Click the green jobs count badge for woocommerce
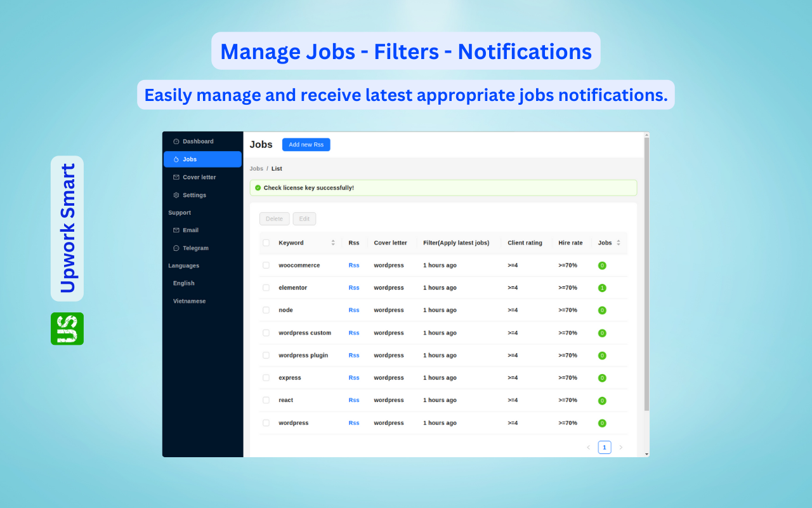The image size is (812, 508). point(602,265)
